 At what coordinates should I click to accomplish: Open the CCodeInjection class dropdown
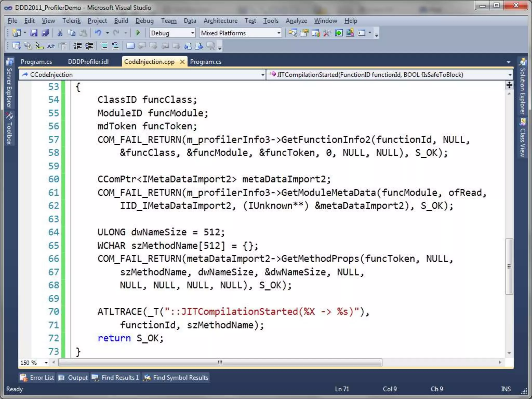[x=263, y=75]
